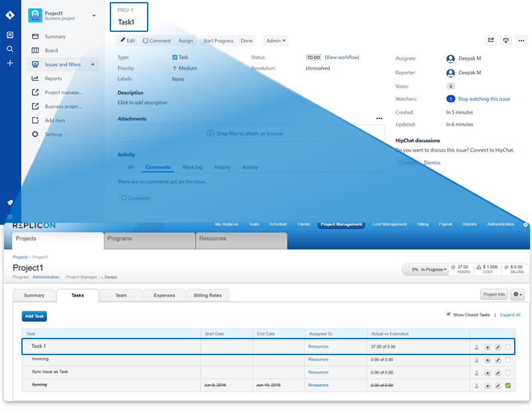Open Cost Management in Replicon's top menu
Image resolution: width=532 pixels, height=411 pixels.
pyautogui.click(x=390, y=224)
